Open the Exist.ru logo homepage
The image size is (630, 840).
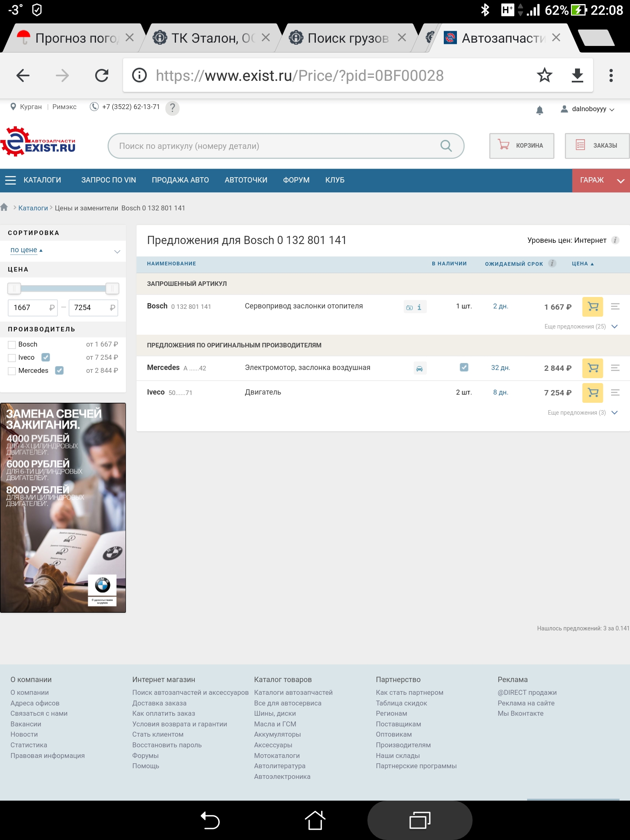(38, 141)
